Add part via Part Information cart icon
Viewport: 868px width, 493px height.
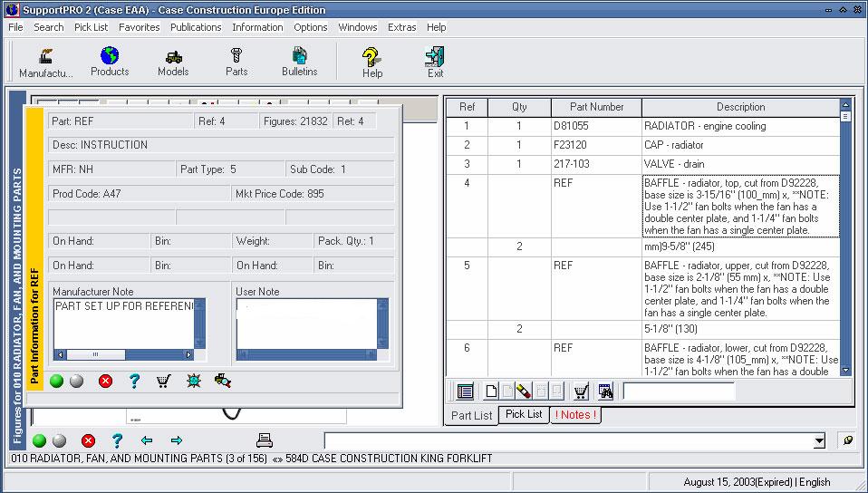click(163, 382)
